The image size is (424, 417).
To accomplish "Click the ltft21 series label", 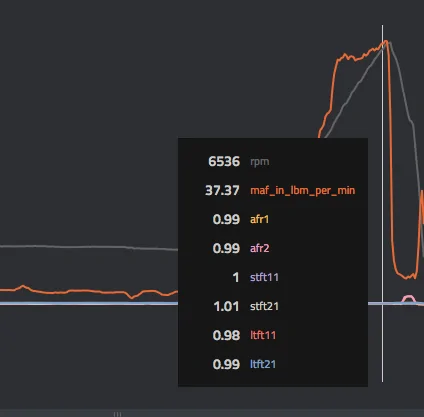I will 263,364.
